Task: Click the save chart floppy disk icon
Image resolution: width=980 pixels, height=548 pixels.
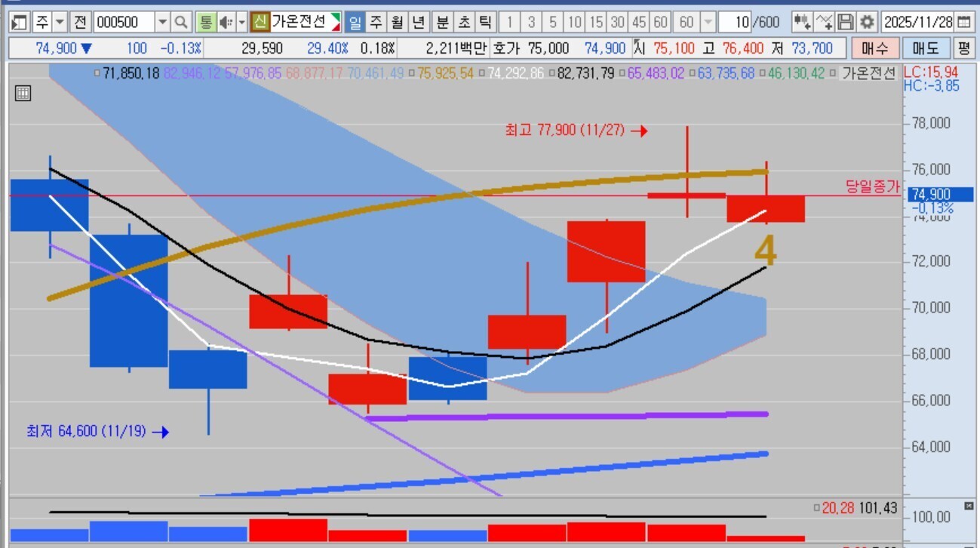Action: click(846, 22)
